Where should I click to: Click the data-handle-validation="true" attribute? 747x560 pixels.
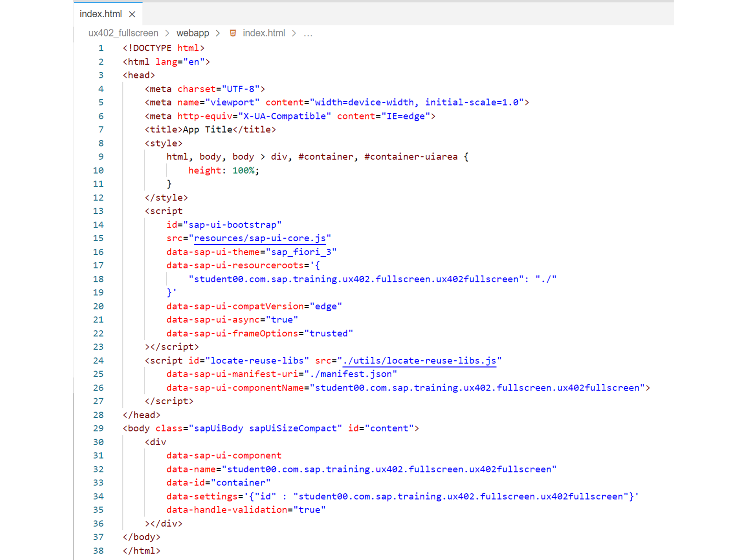(246, 510)
